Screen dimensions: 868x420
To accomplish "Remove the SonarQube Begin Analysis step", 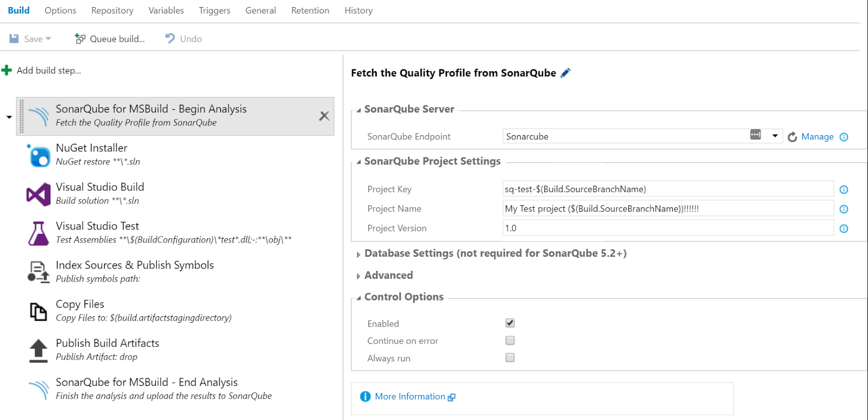I will (x=324, y=116).
